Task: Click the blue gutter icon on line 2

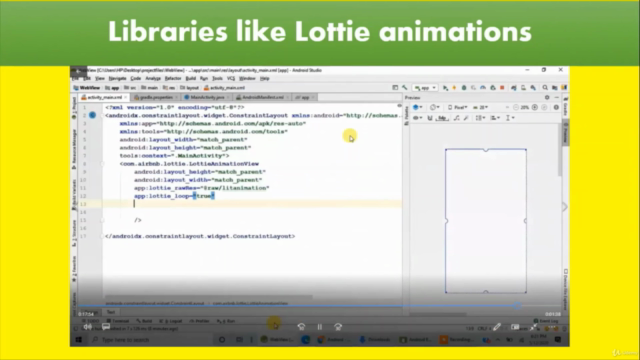Action: (92, 116)
